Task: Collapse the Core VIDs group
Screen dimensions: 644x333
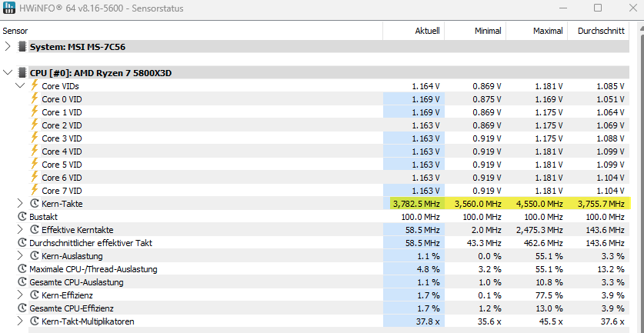Action: [20, 86]
